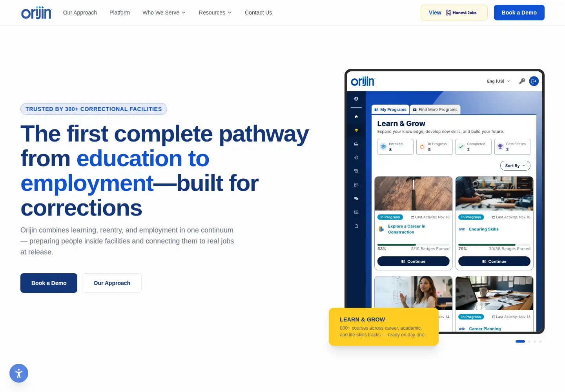
Task: Click Continue on the Enduring Skills card
Action: (494, 261)
